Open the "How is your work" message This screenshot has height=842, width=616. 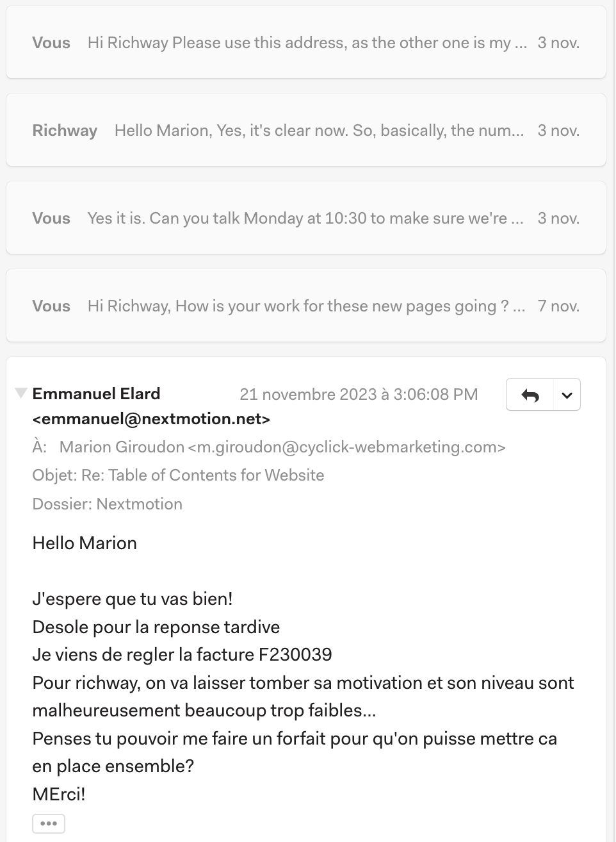306,306
